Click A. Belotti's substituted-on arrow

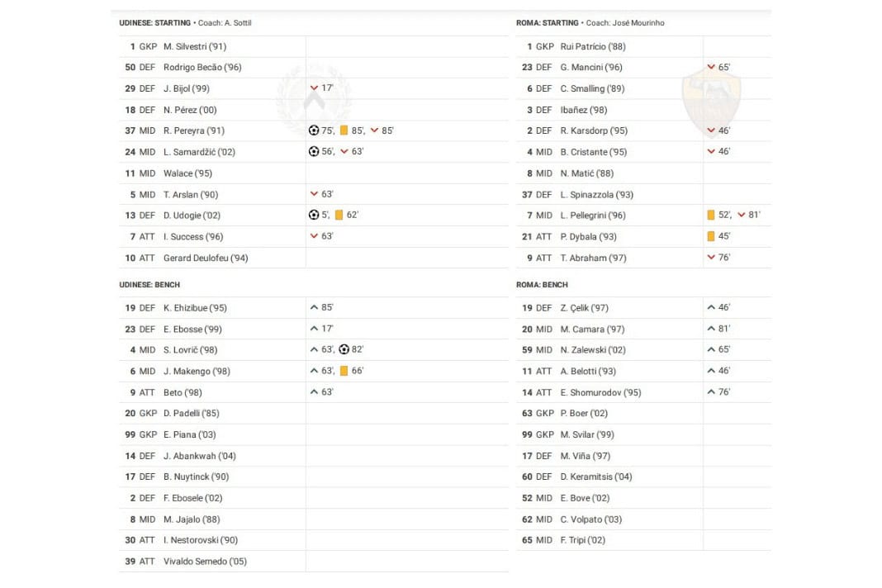pos(711,371)
